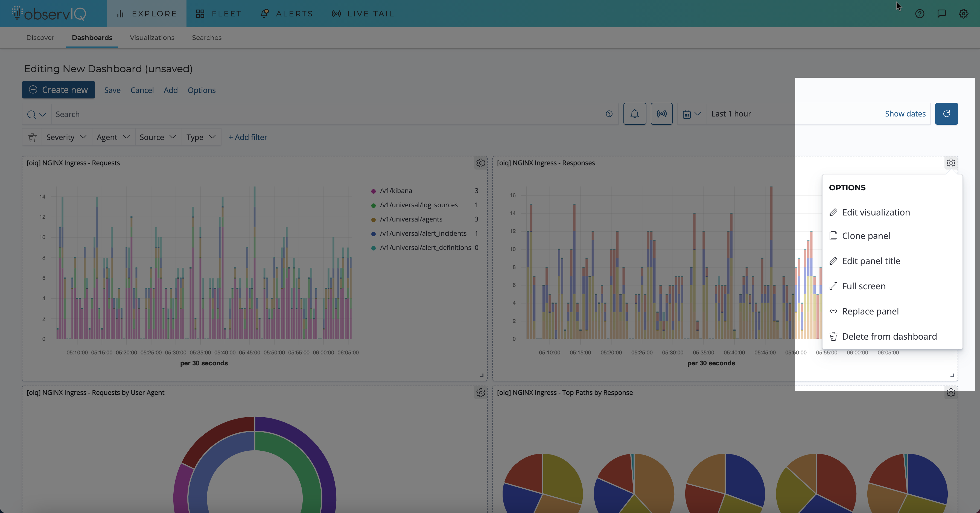980x513 pixels.
Task: Go to the Explore section
Action: pyautogui.click(x=147, y=14)
